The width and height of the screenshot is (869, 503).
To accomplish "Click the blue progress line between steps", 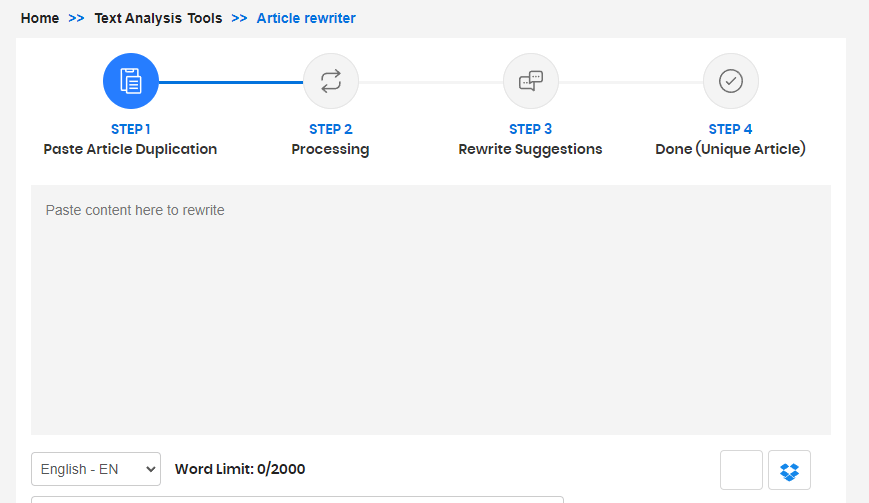I will point(231,82).
